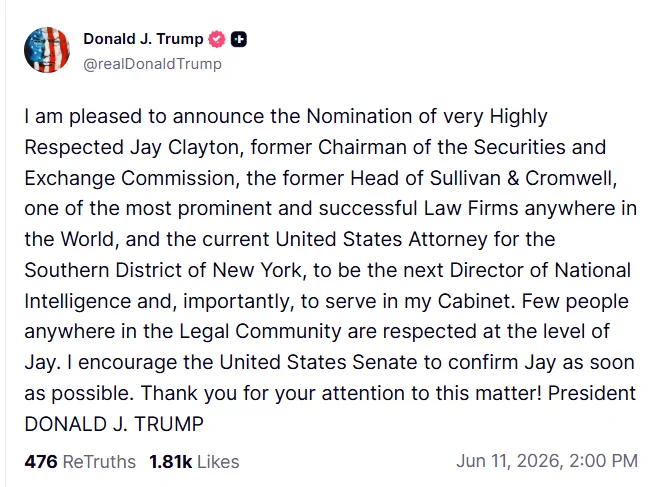
Task: Click the Likes label text
Action: [x=218, y=462]
